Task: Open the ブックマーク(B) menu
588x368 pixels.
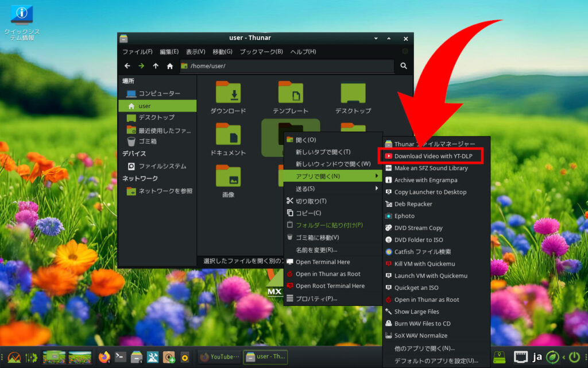Action: (x=261, y=51)
